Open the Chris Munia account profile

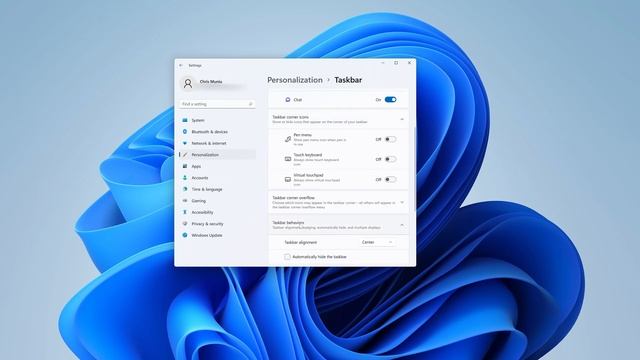[x=213, y=83]
